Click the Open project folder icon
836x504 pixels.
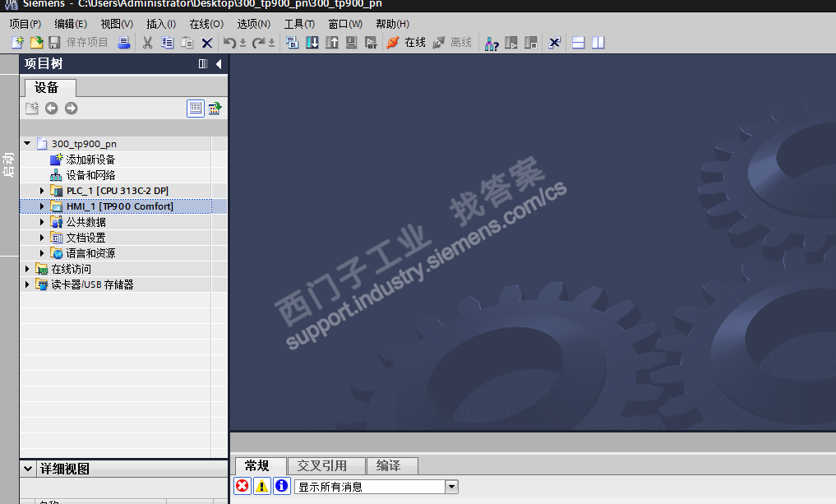tap(36, 42)
